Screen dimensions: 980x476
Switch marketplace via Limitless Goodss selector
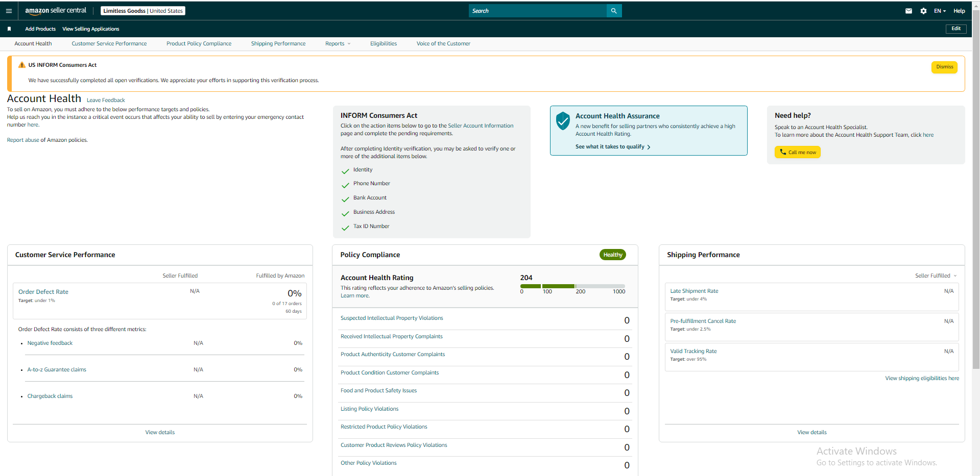[x=143, y=11]
